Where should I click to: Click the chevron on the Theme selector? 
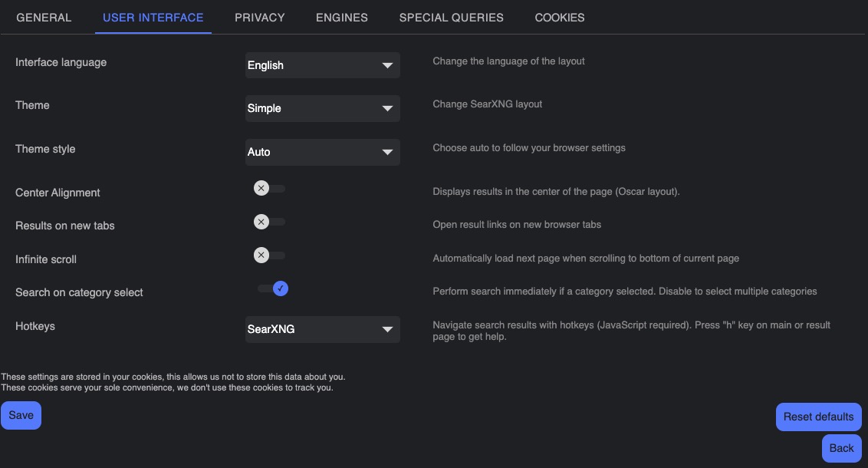click(387, 108)
